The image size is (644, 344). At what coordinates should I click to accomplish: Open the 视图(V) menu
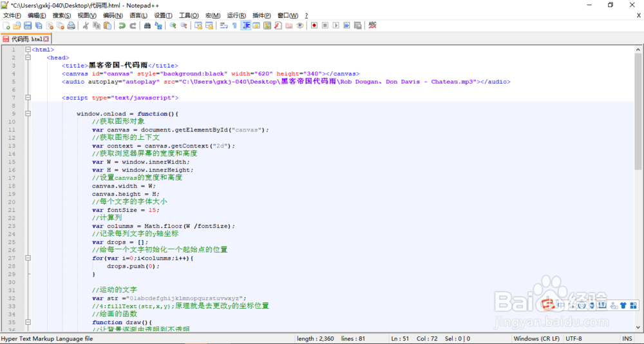point(87,15)
